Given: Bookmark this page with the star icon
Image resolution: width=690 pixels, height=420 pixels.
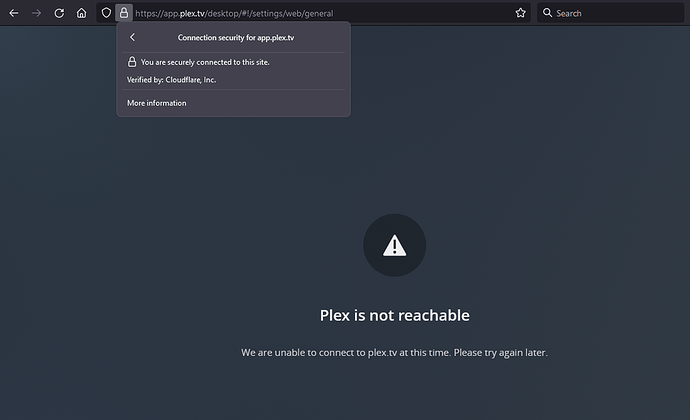Looking at the screenshot, I should [521, 13].
